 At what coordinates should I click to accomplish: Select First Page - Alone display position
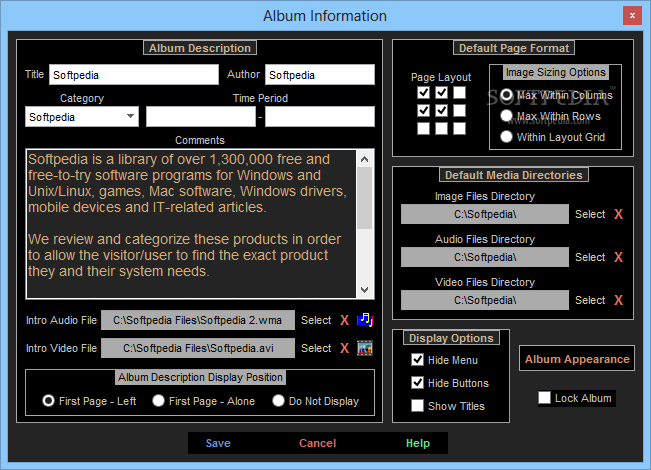[x=158, y=401]
